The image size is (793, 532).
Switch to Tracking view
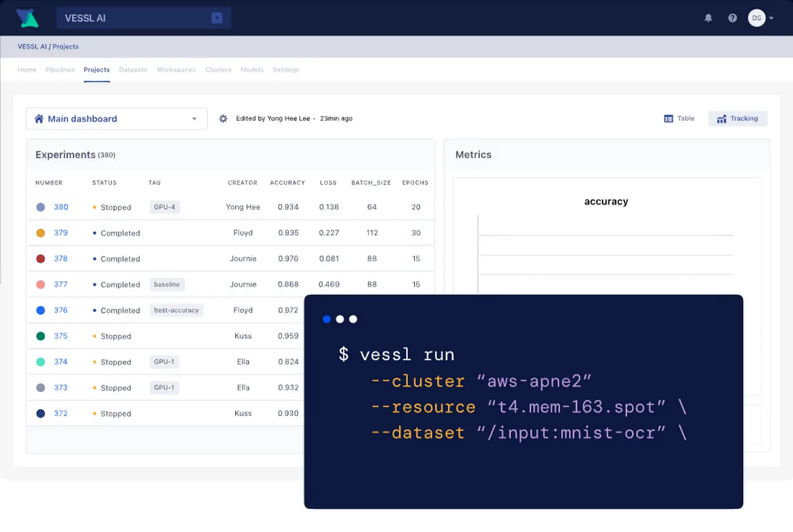(737, 118)
